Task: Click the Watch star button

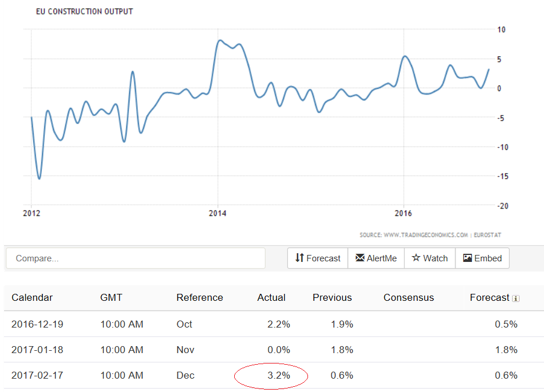Action: click(x=430, y=258)
